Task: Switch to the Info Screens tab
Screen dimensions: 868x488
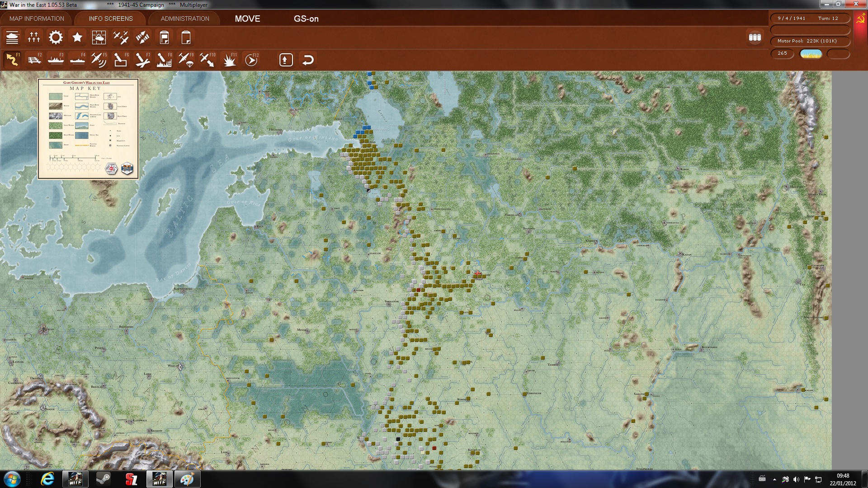Action: pyautogui.click(x=111, y=19)
